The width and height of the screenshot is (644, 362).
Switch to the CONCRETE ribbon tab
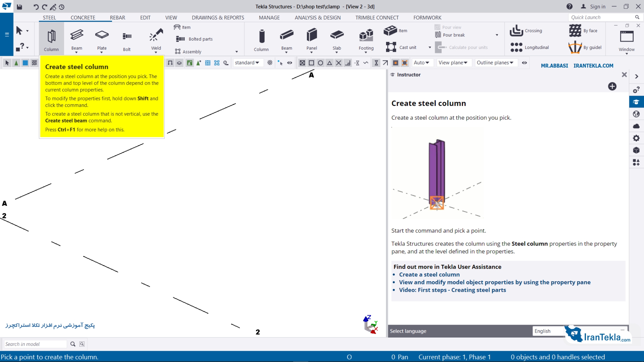click(83, 18)
